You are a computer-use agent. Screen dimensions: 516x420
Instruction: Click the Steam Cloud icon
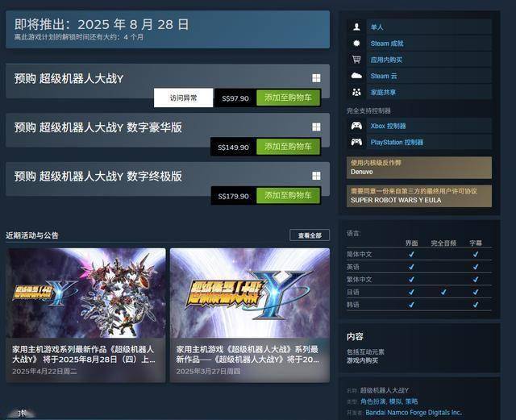(356, 76)
